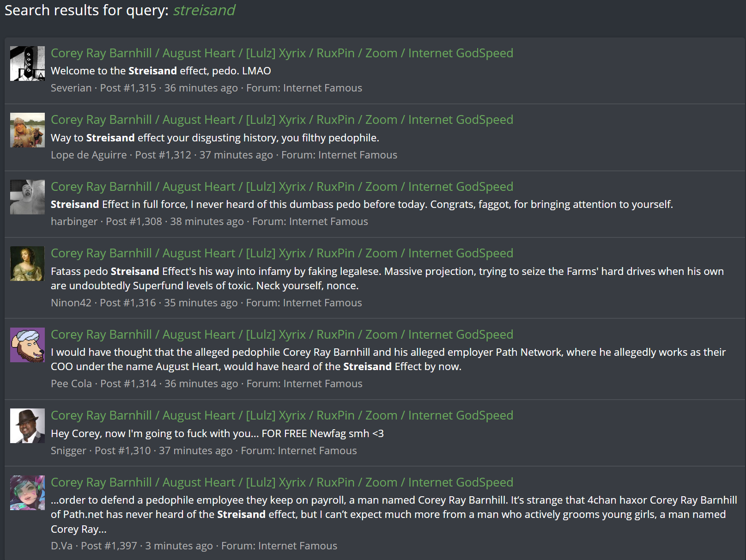The image size is (746, 560).
Task: Click D.Va's colorful anime avatar
Action: 27,493
